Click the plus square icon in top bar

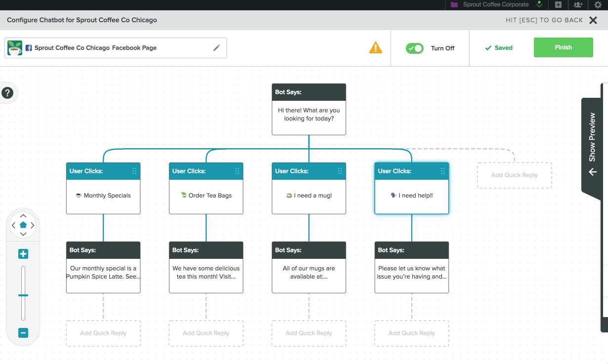[x=558, y=4]
